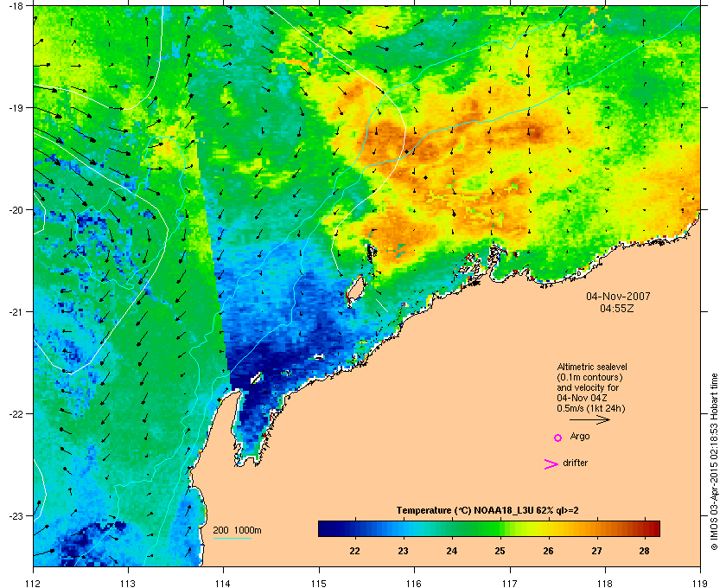Click the colorbar tick label 26
The width and height of the screenshot is (726, 588).
point(548,551)
